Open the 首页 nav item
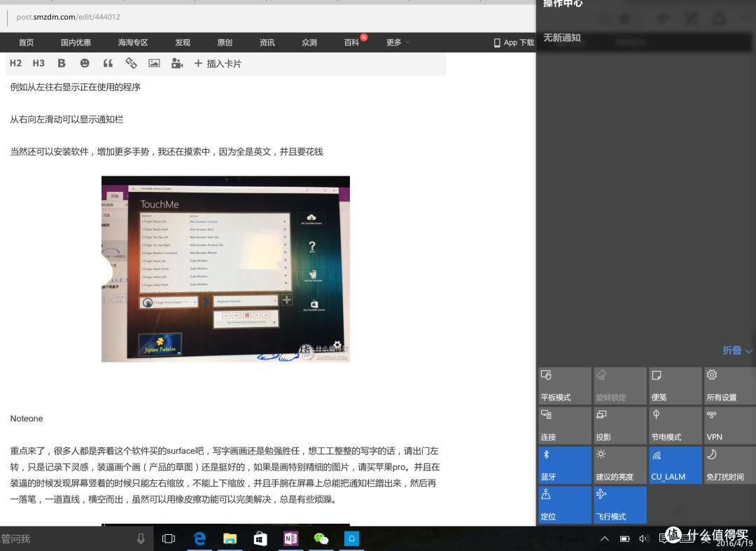 point(26,43)
